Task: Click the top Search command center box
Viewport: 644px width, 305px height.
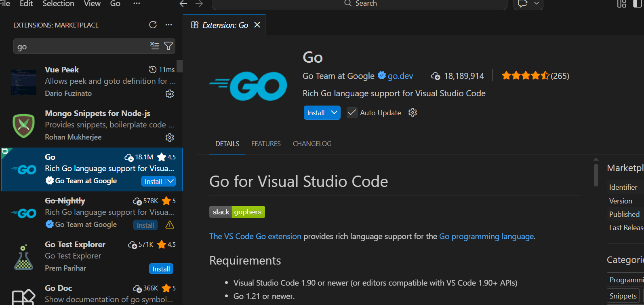Action: [360, 4]
